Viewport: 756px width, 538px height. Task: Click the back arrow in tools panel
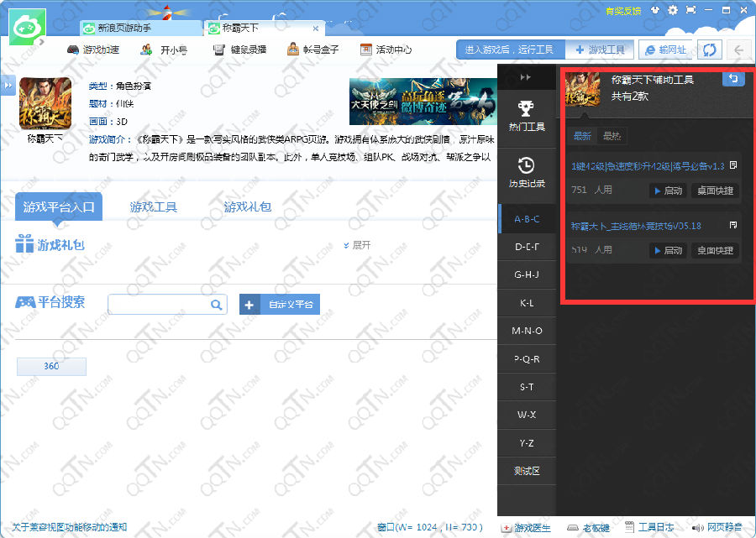pyautogui.click(x=732, y=79)
